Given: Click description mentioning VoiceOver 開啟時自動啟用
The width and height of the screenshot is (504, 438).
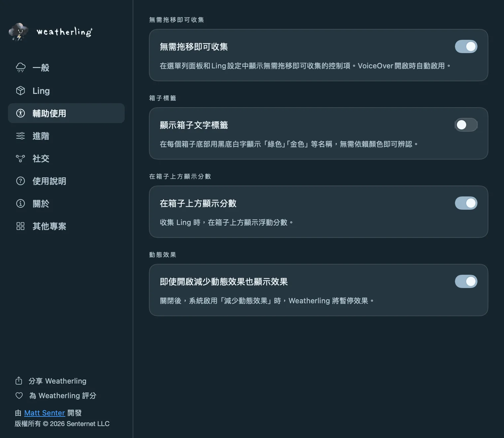Looking at the screenshot, I should [305, 66].
